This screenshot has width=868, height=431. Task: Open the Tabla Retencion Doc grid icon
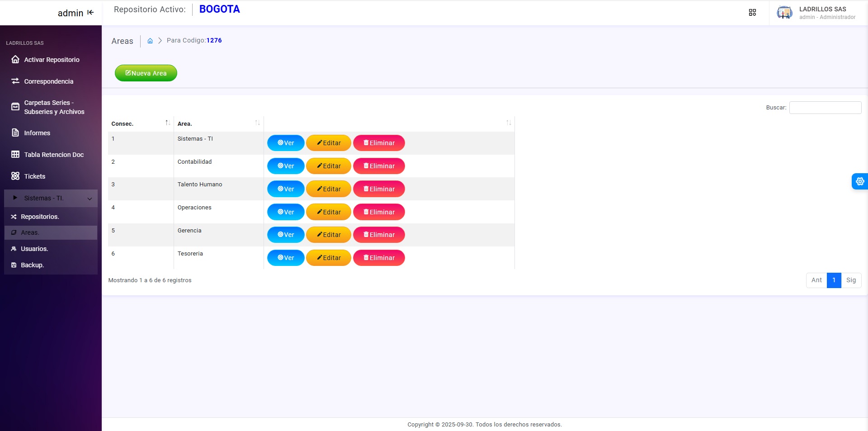pyautogui.click(x=15, y=154)
